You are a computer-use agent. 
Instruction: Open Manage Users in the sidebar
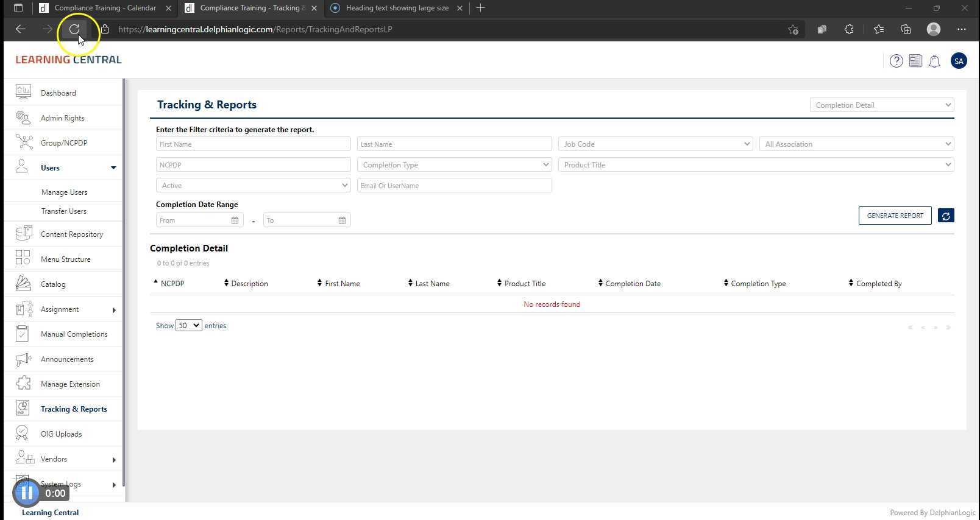coord(64,192)
